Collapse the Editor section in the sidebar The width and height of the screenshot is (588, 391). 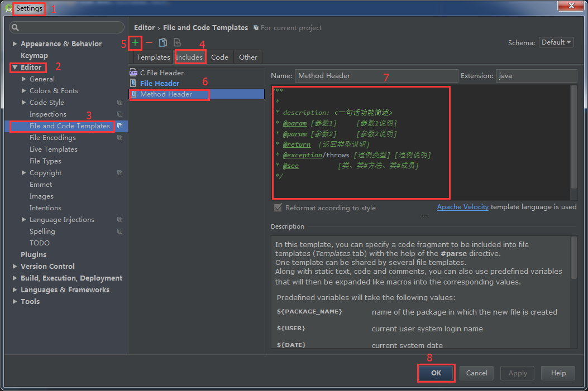(15, 67)
